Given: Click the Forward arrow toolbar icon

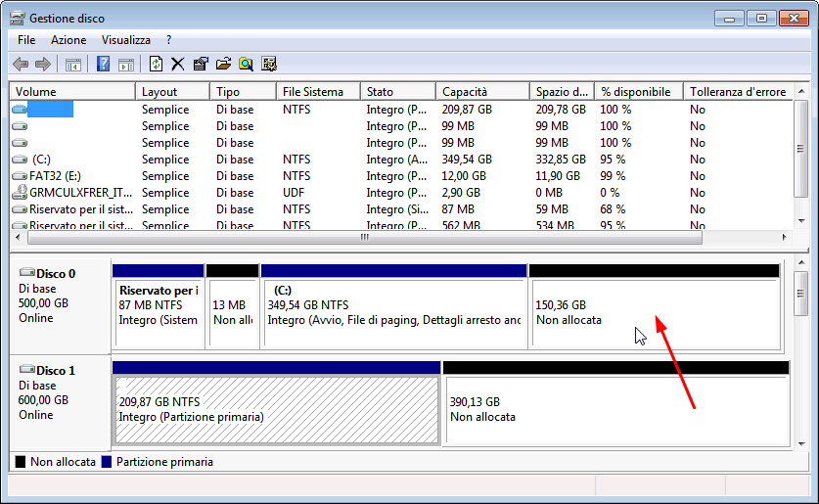Looking at the screenshot, I should point(43,65).
